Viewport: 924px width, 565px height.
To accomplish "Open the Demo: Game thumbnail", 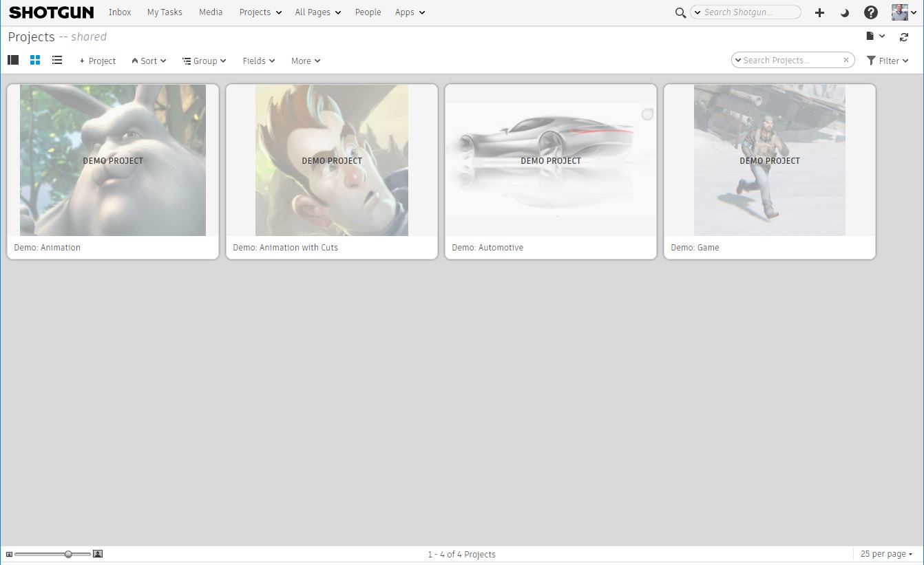I will pos(770,160).
